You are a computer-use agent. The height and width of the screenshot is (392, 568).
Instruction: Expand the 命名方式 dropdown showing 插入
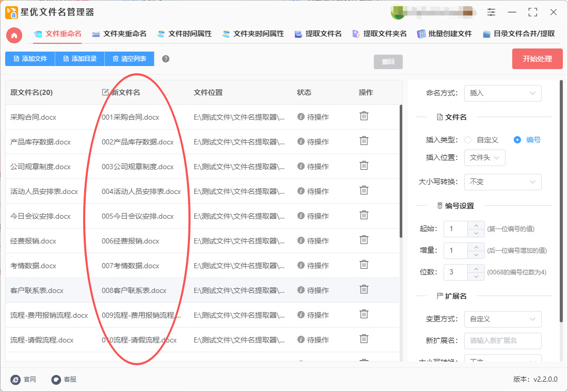click(502, 93)
